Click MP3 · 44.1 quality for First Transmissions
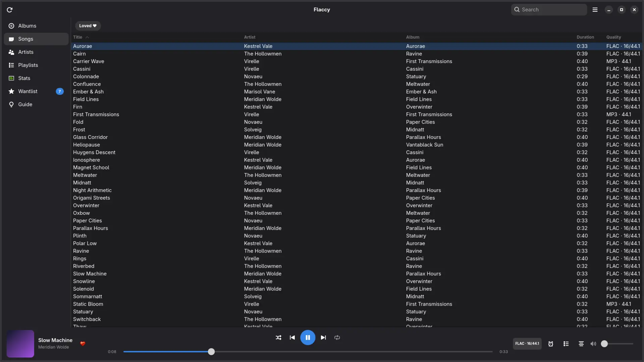Viewport: 644px width, 362px height. pyautogui.click(x=619, y=114)
